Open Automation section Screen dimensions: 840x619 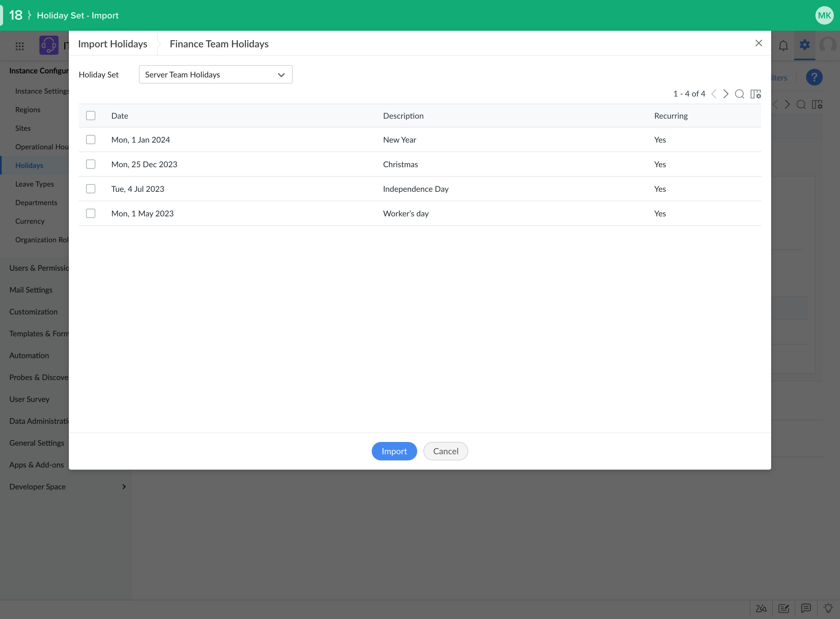click(29, 356)
